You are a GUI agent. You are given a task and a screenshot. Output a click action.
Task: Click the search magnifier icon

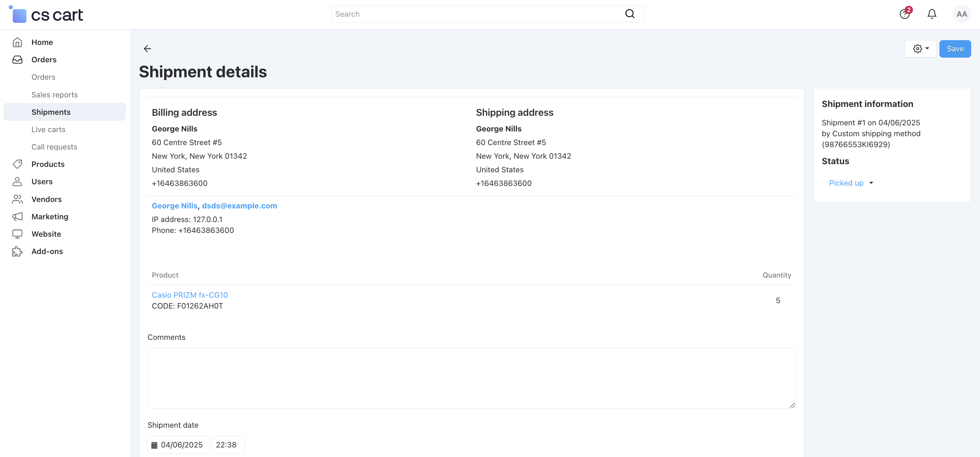coord(630,14)
